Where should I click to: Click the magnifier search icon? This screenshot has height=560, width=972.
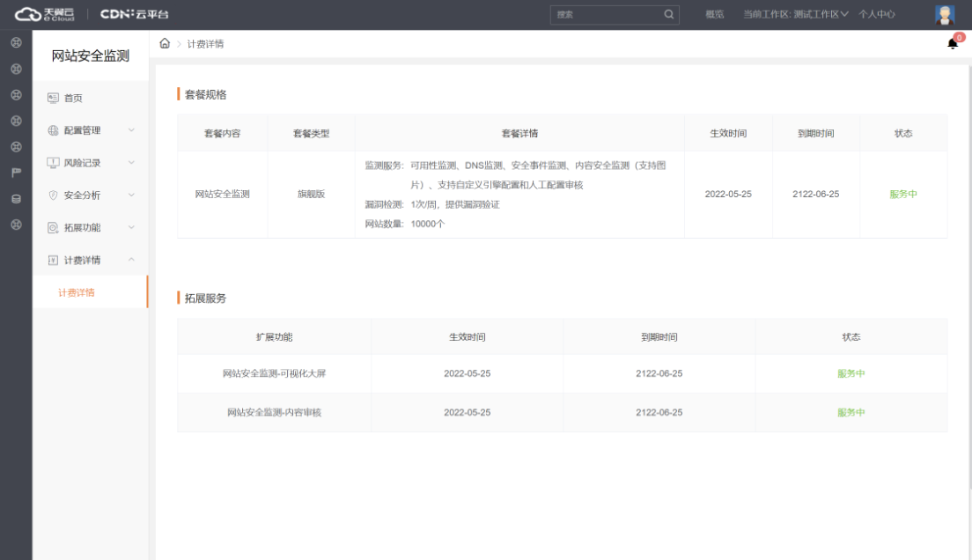click(668, 14)
